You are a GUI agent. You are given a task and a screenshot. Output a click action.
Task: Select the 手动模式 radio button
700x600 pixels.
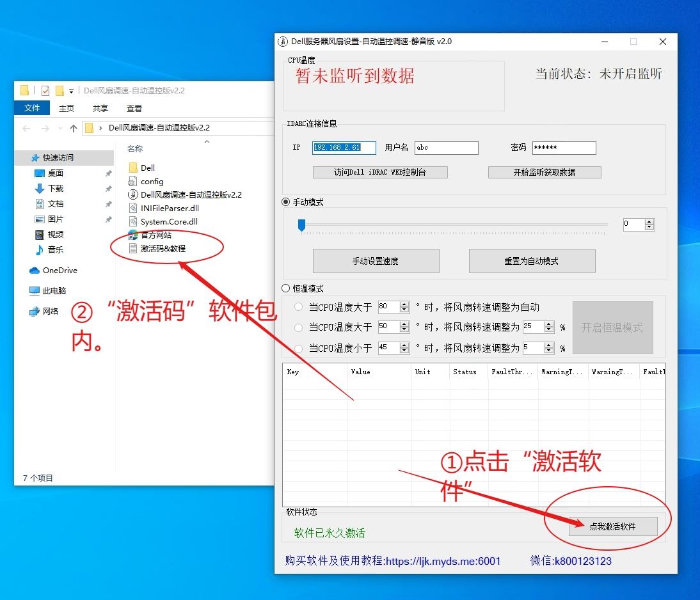tap(285, 201)
